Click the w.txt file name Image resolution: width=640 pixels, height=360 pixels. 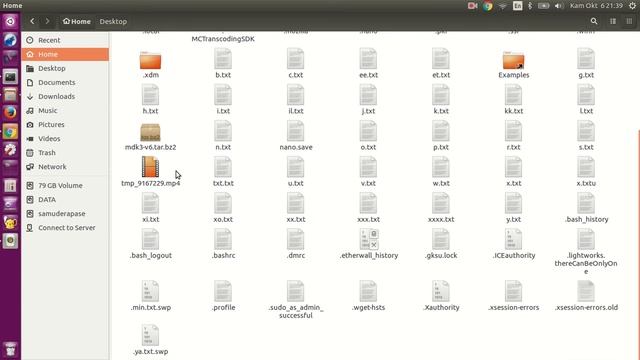441,184
